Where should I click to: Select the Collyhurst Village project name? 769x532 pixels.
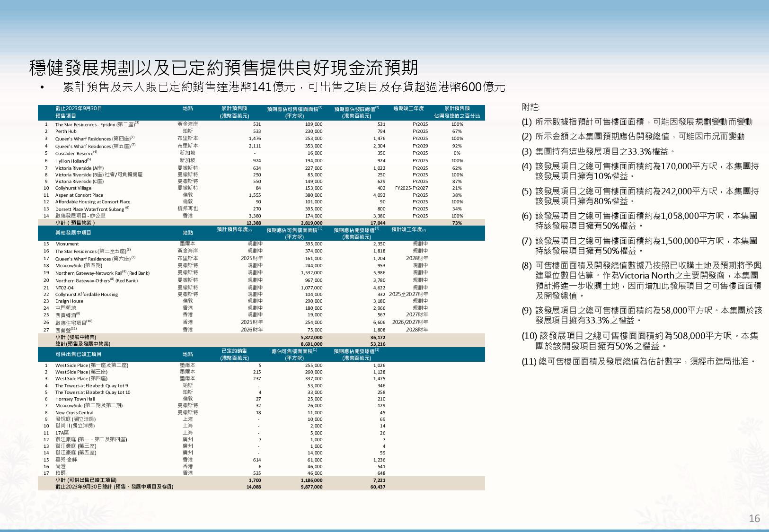click(x=73, y=188)
